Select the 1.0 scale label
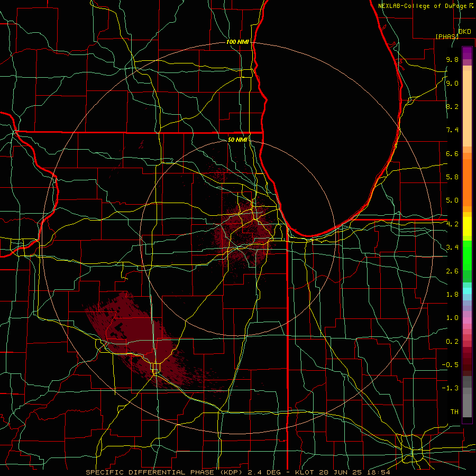This screenshot has width=476, height=476. tap(452, 318)
